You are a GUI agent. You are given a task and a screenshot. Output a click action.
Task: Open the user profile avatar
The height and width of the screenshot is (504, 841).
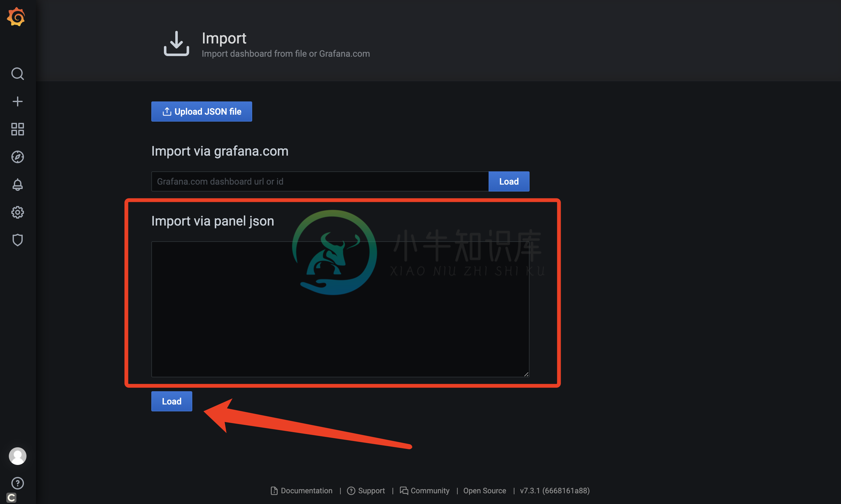pyautogui.click(x=17, y=456)
